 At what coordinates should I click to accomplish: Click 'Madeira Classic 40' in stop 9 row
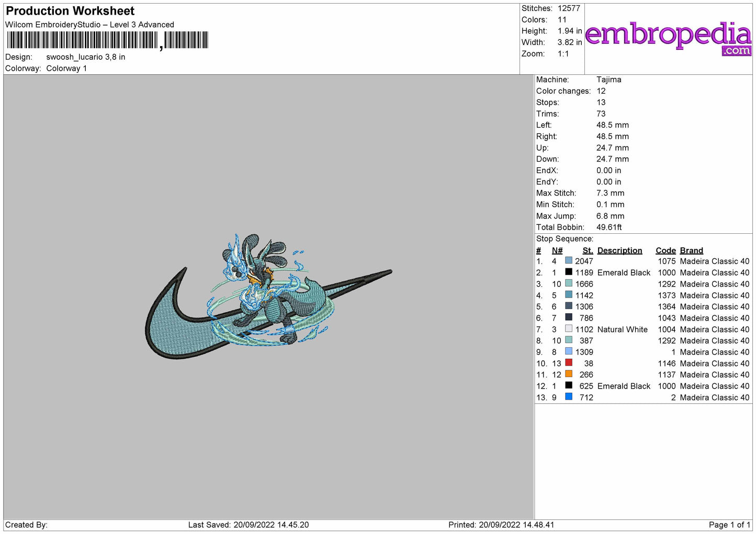pos(715,353)
